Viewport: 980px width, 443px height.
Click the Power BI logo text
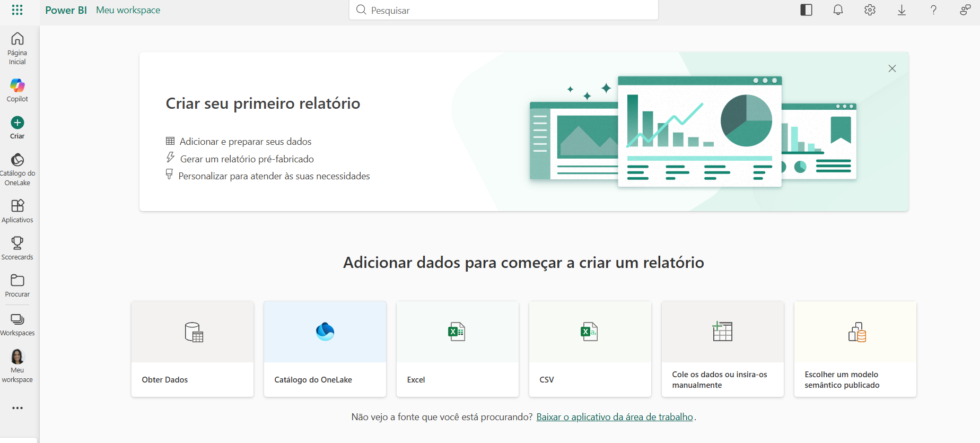click(x=66, y=10)
